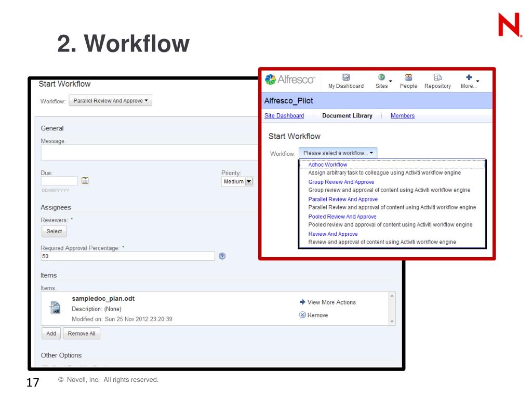This screenshot has height=399, width=532.
Task: Open the Members link
Action: tap(403, 116)
